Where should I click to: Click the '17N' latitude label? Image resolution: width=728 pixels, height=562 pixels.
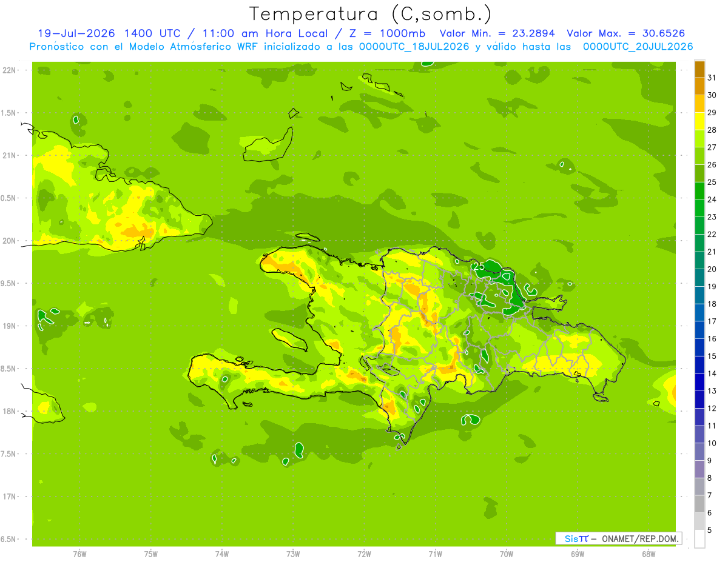click(8, 497)
